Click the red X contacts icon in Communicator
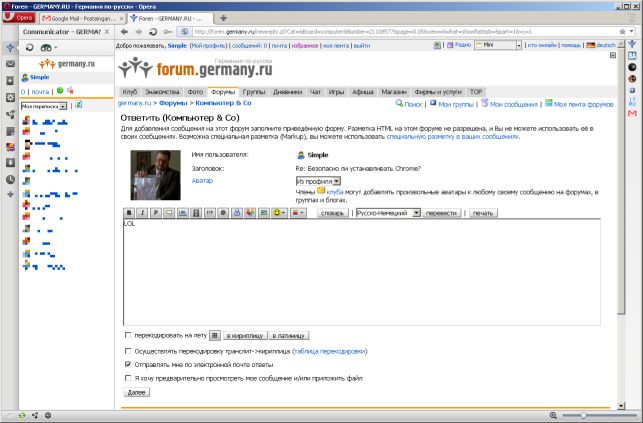Screen dimensions: 643x423 pyautogui.click(x=70, y=91)
